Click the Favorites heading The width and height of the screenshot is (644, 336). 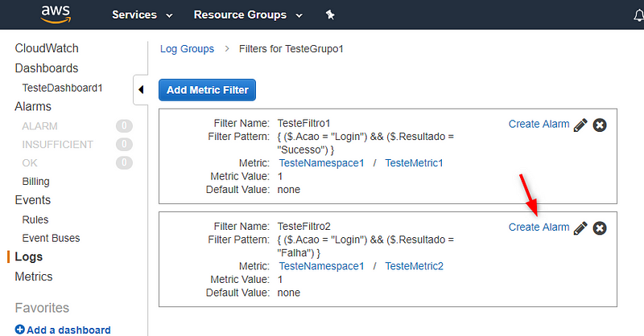click(x=42, y=308)
